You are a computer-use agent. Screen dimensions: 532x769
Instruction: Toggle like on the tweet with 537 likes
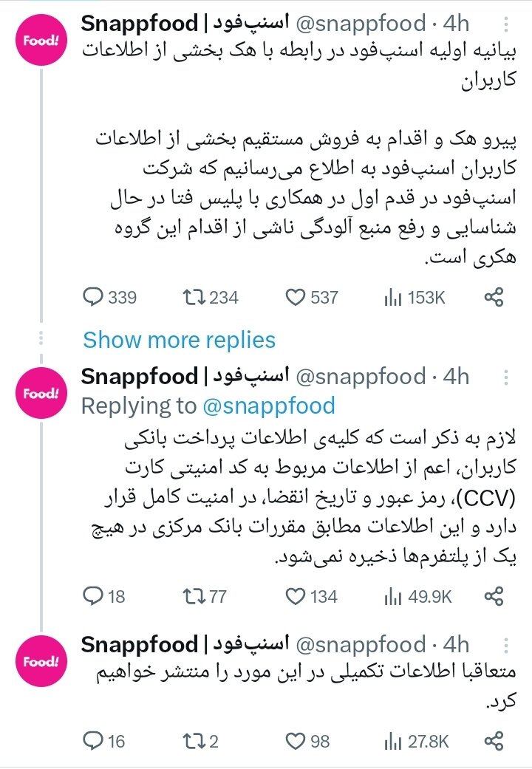pos(296,297)
